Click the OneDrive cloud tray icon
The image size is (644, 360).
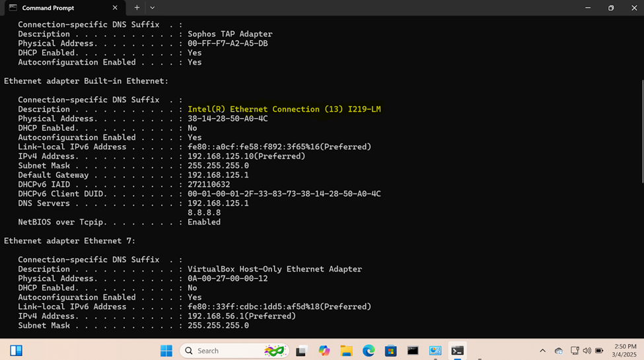coord(559,351)
